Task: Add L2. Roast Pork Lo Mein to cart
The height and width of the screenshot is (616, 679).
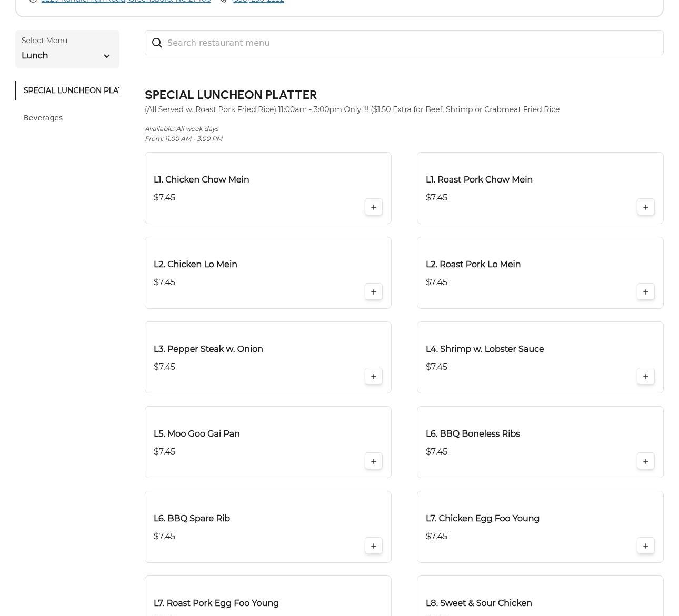Action: (x=645, y=292)
